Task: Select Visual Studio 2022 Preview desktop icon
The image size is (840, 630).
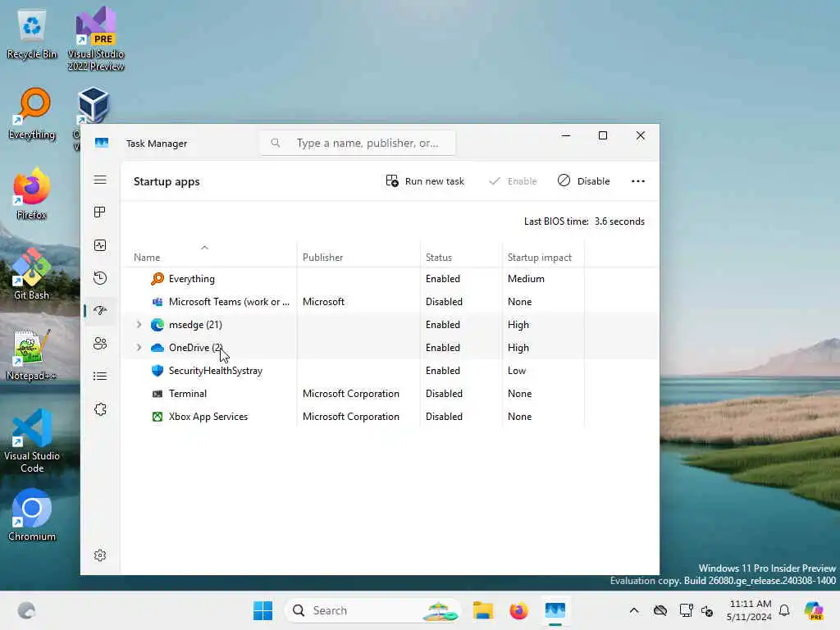Action: point(96,39)
